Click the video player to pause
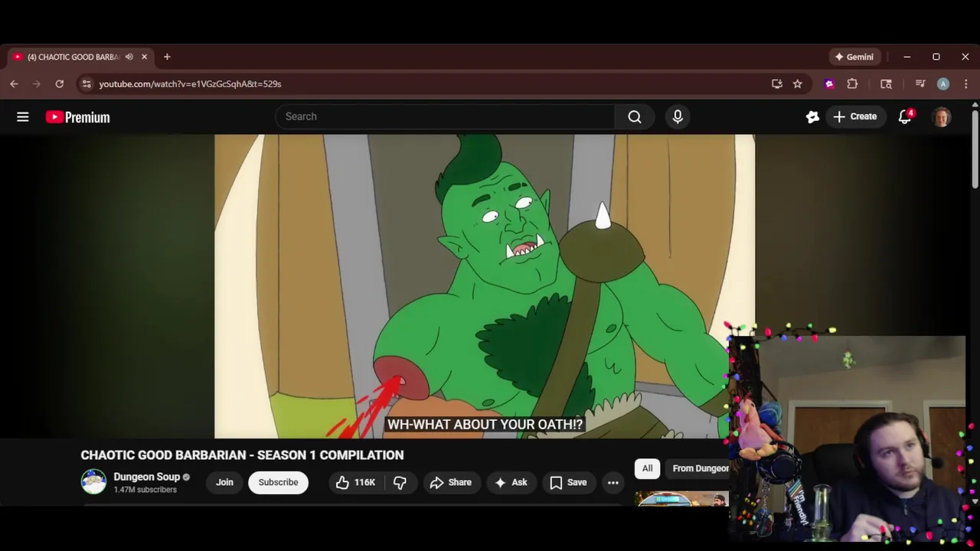The height and width of the screenshot is (551, 980). coord(485,286)
